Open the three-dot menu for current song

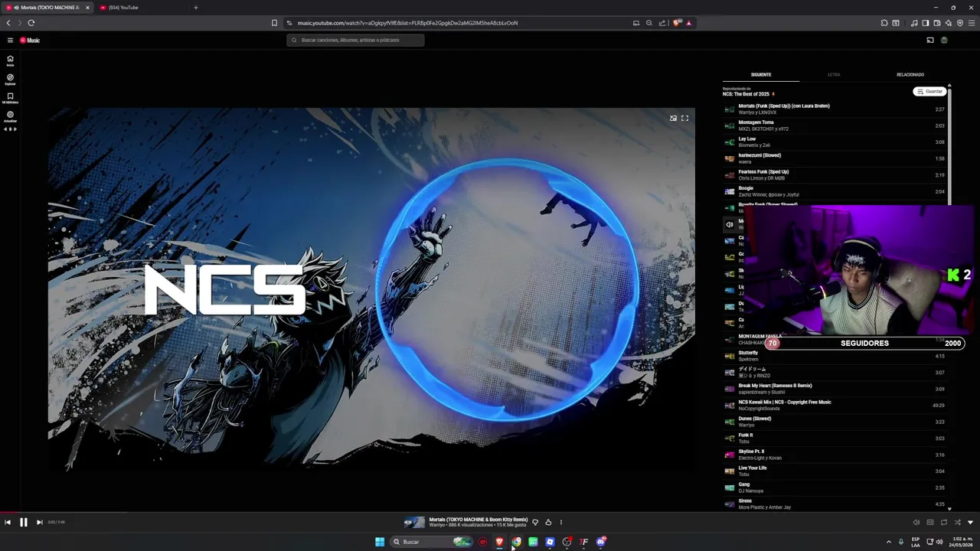pyautogui.click(x=560, y=522)
